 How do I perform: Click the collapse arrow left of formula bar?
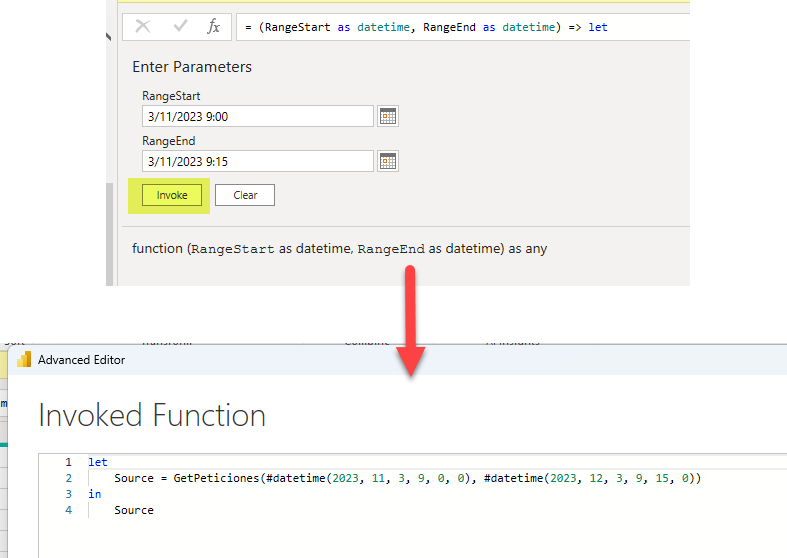pos(110,37)
